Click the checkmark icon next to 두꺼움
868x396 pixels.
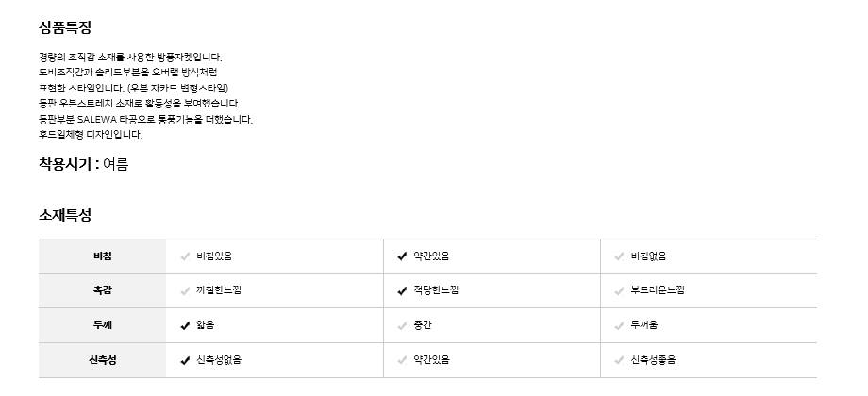[x=620, y=326]
